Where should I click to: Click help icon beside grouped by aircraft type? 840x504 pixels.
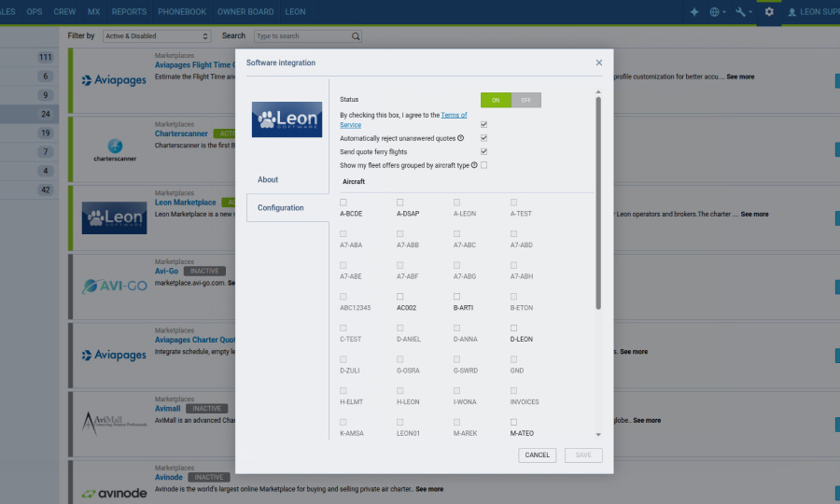click(474, 165)
